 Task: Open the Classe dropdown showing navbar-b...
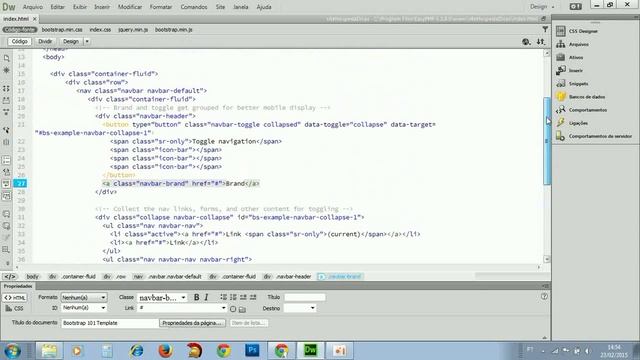coord(162,298)
